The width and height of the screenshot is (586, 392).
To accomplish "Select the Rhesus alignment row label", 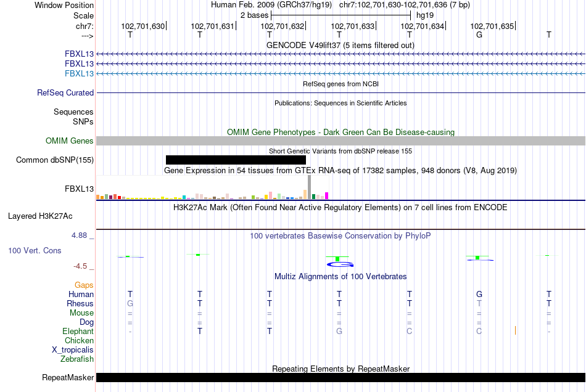I will point(80,303).
